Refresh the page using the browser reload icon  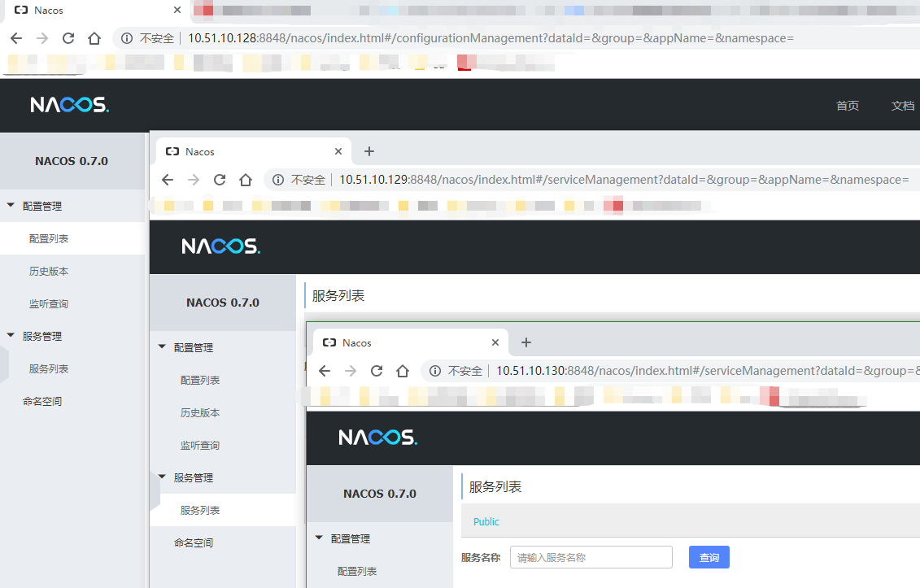coord(68,37)
